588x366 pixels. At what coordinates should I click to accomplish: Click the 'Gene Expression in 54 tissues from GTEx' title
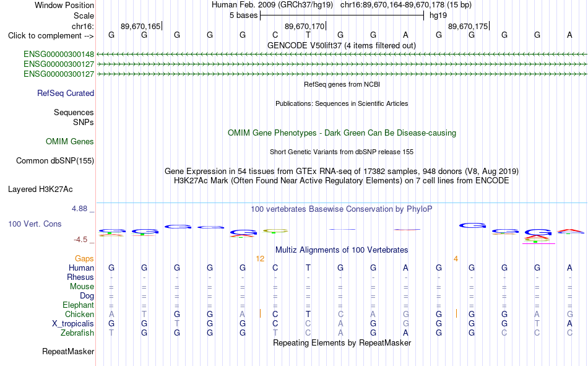point(342,172)
